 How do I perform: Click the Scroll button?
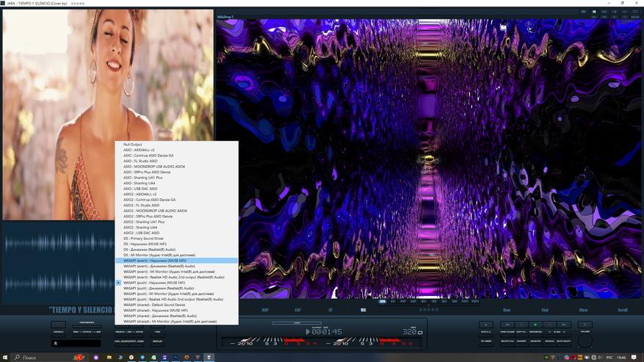[623, 310]
